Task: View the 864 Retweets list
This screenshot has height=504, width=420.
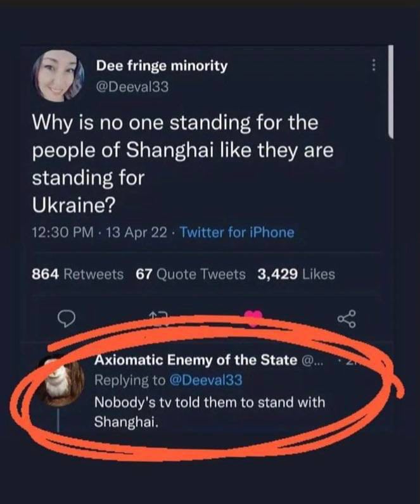Action: point(77,275)
